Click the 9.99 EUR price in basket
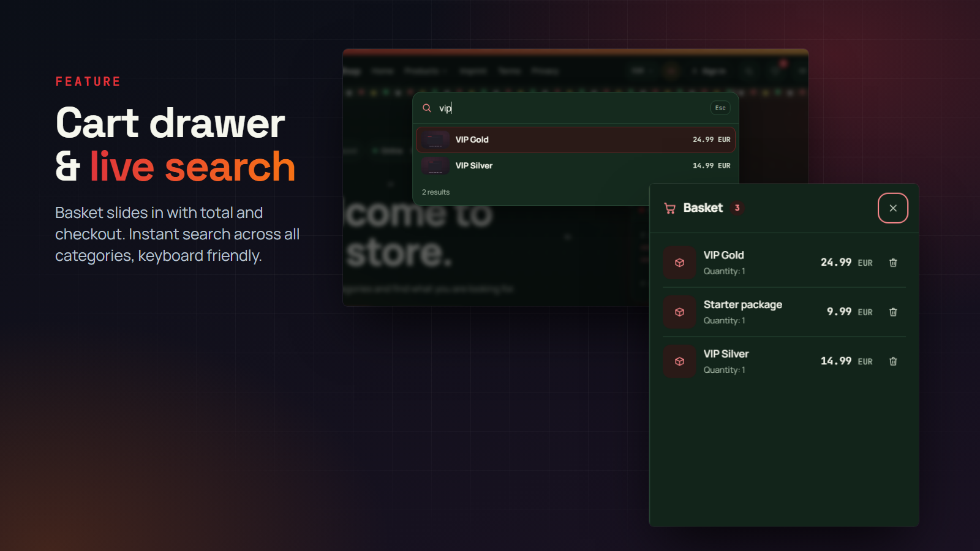This screenshot has height=551, width=980. tap(850, 312)
